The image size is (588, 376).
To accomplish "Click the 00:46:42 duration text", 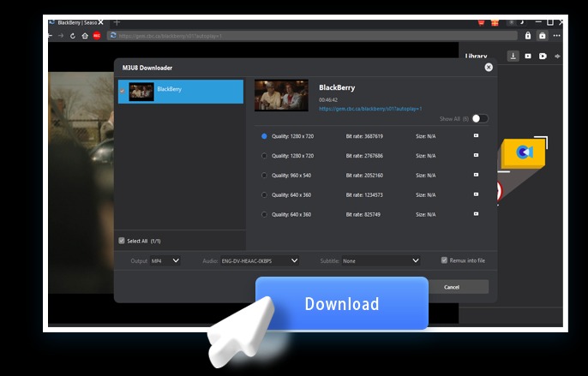I will (x=328, y=100).
